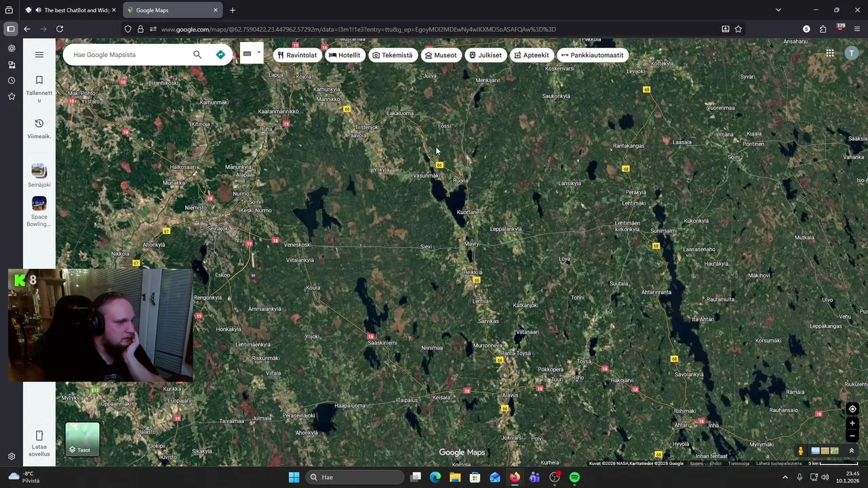Center map on my location

click(852, 409)
